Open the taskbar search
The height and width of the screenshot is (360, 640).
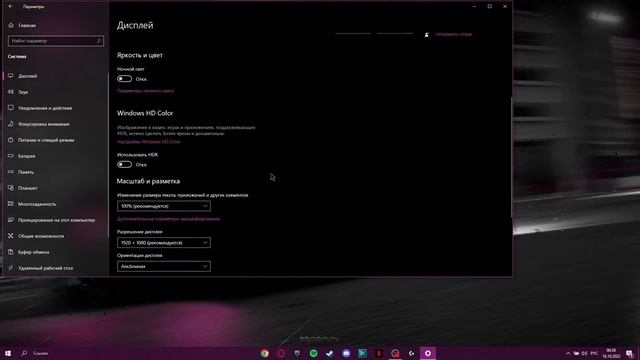point(24,353)
